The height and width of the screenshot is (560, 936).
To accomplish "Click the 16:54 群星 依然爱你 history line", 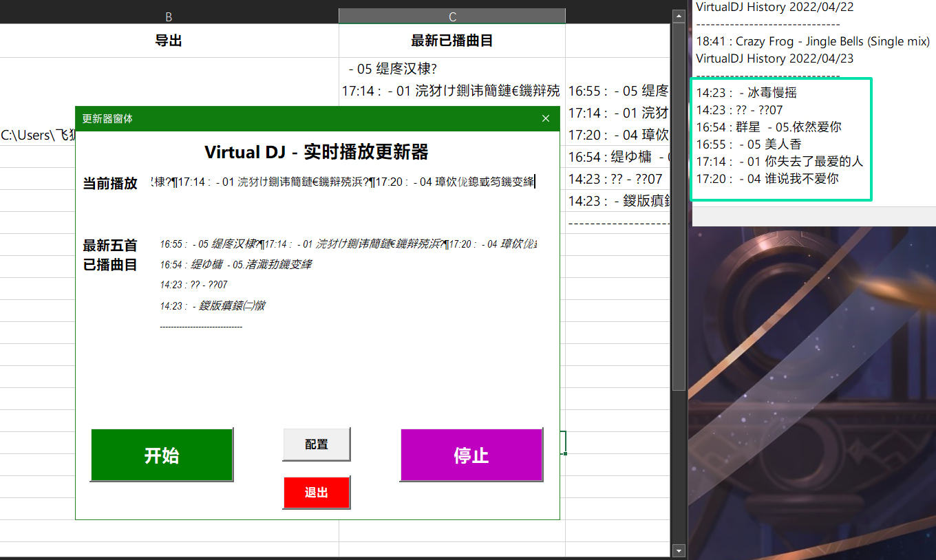I will (769, 127).
